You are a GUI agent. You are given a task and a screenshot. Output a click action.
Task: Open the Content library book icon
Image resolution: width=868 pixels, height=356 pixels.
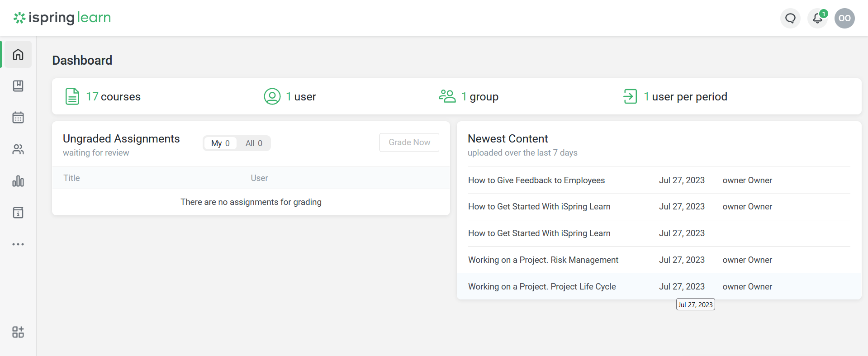point(18,86)
